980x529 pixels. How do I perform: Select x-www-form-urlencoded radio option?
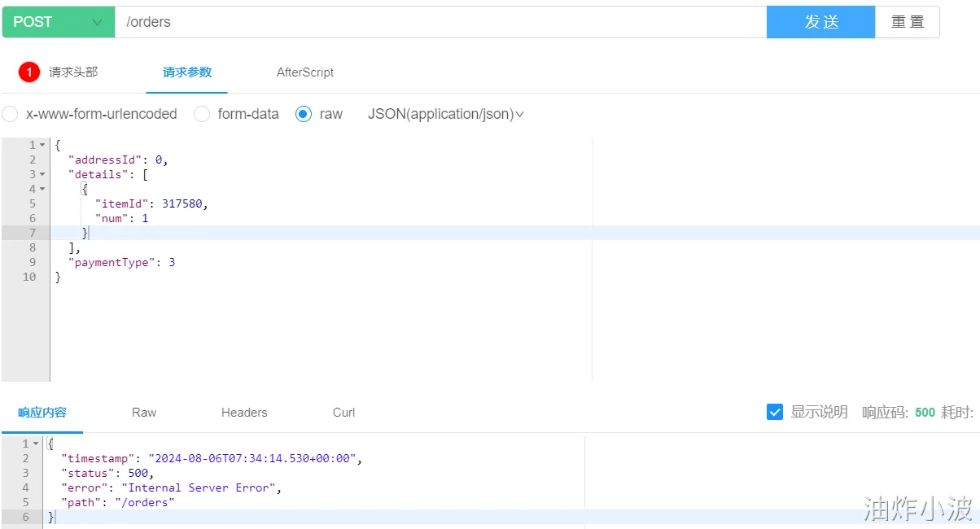pyautogui.click(x=10, y=114)
